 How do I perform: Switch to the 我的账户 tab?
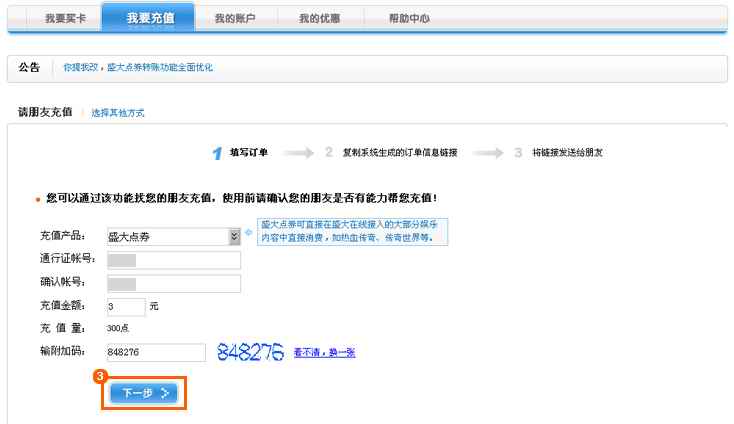tap(236, 19)
